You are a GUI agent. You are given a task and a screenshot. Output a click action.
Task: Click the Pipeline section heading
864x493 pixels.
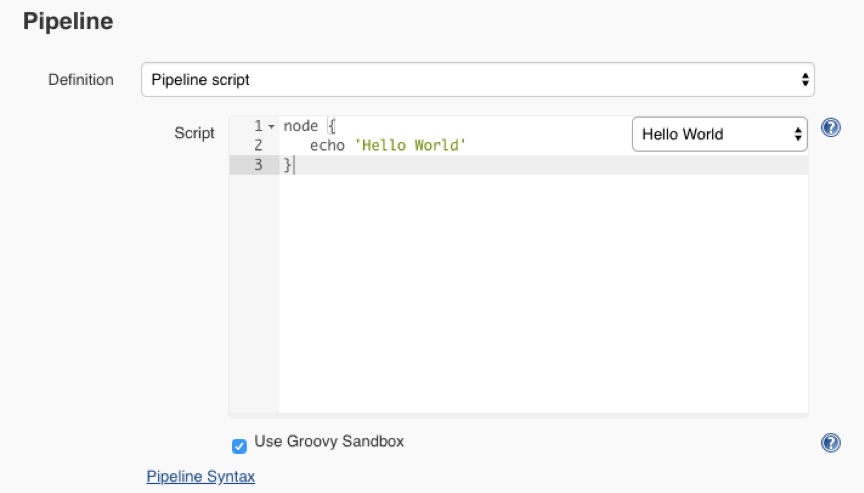point(68,21)
